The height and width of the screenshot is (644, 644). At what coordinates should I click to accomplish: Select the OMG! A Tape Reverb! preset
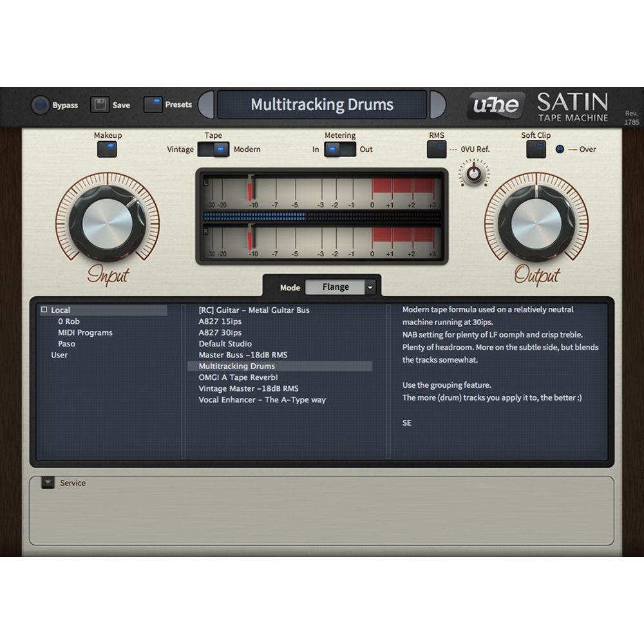tap(237, 377)
